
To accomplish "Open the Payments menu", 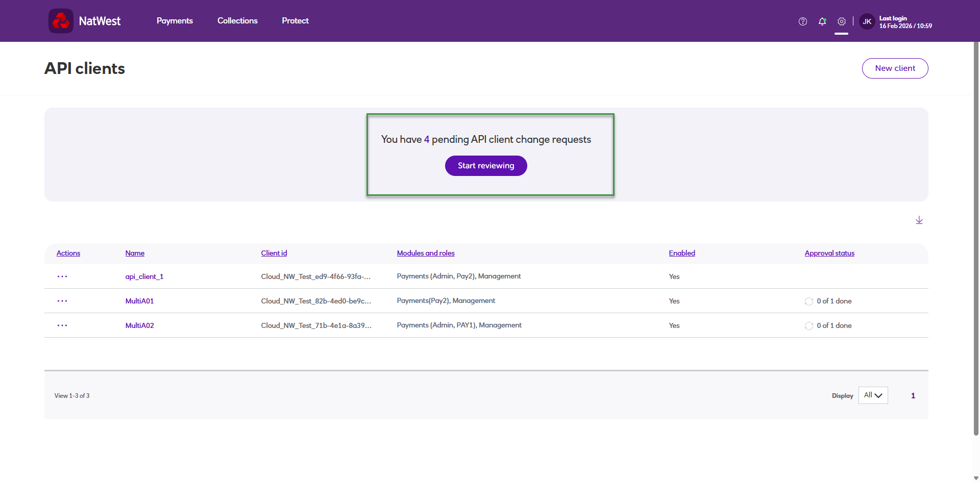I will (175, 21).
